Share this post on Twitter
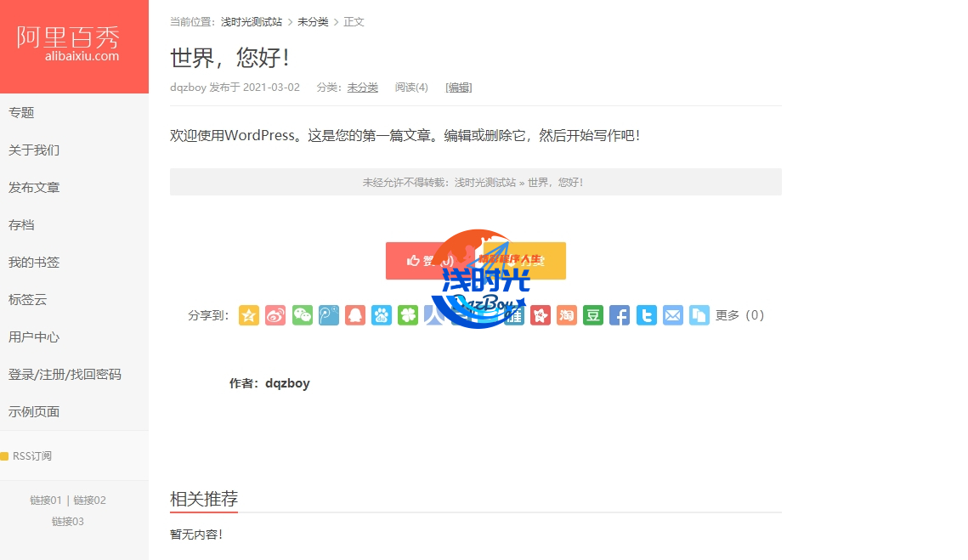 point(646,315)
